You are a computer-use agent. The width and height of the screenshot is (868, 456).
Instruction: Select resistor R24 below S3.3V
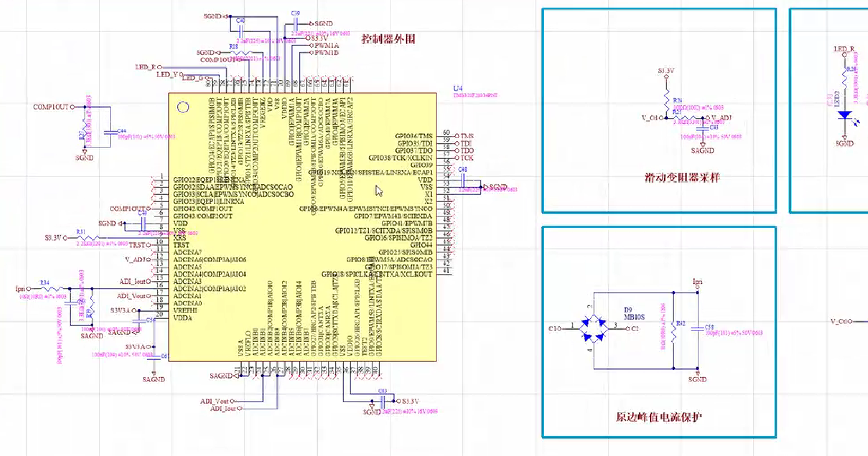pos(666,100)
